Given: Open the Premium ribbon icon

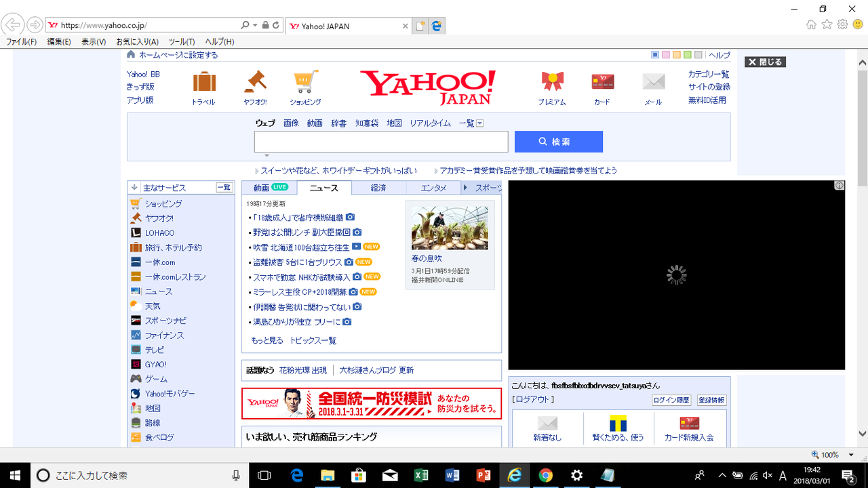Looking at the screenshot, I should pyautogui.click(x=553, y=82).
